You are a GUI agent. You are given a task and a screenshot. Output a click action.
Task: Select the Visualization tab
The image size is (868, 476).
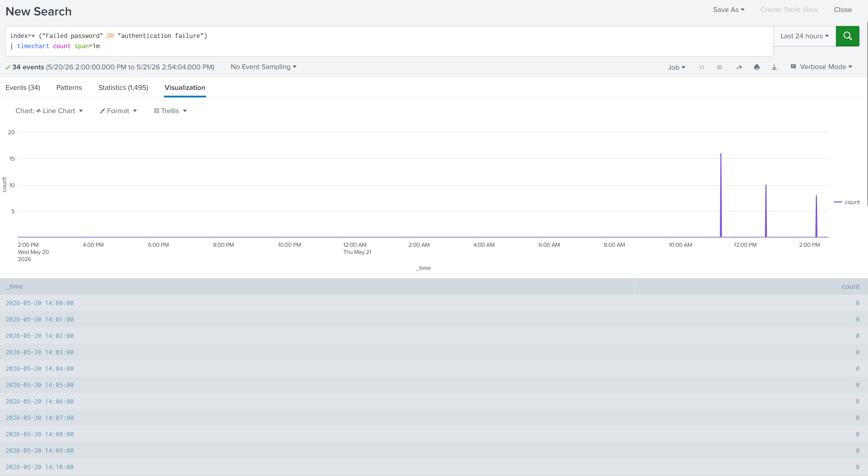tap(185, 87)
